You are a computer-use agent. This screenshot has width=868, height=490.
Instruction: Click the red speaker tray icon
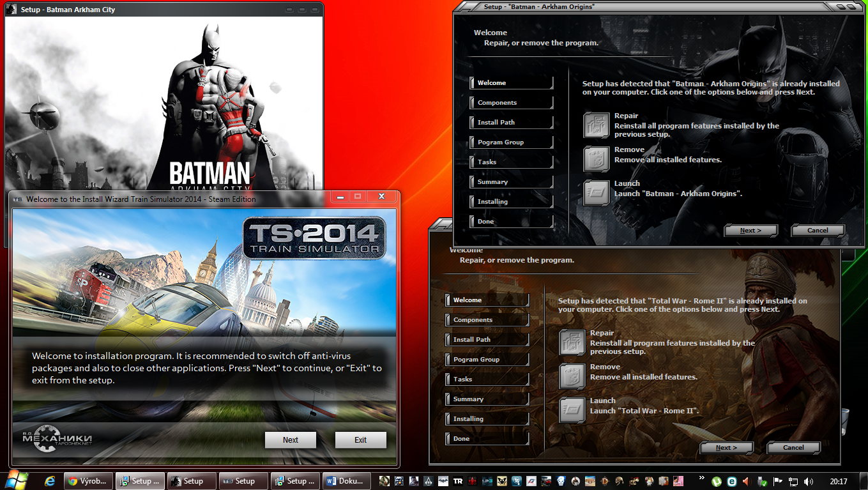point(747,482)
